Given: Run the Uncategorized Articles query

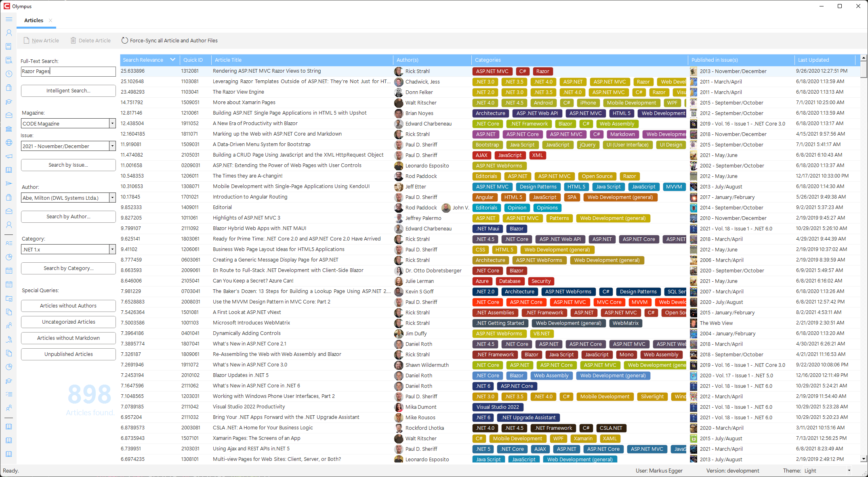Looking at the screenshot, I should tap(68, 322).
